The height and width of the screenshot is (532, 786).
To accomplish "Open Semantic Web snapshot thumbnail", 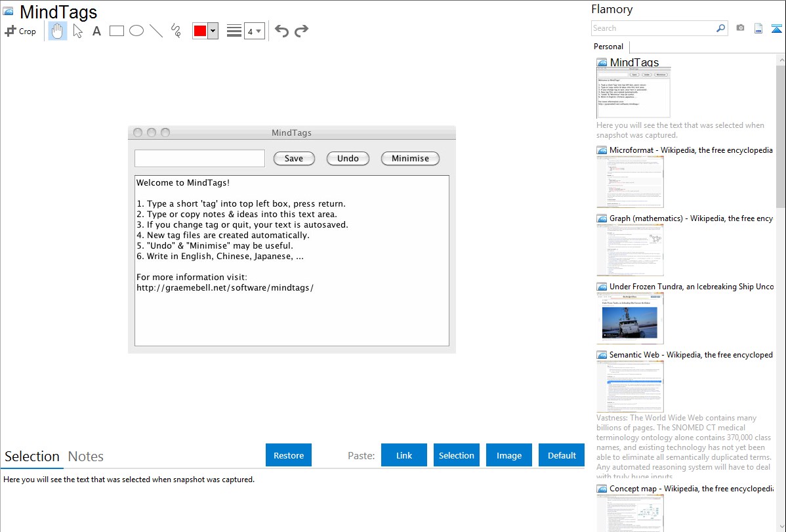I will point(630,386).
